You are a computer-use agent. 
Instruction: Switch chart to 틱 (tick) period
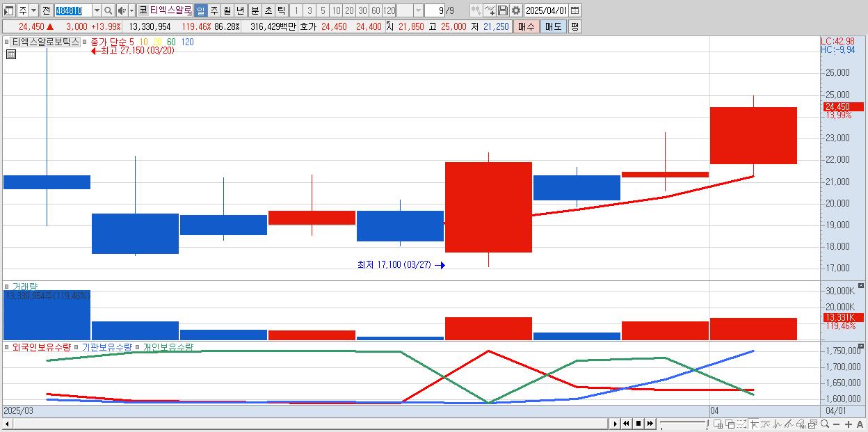coord(281,10)
